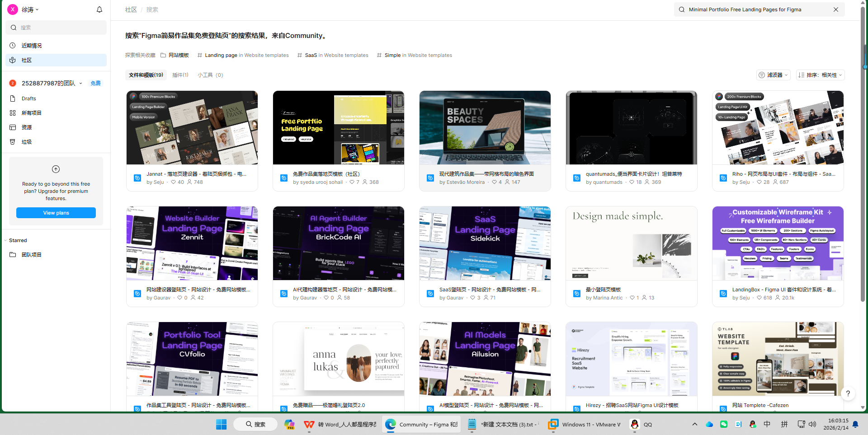Open the Simple in Website templates tag
The image size is (868, 435).
(414, 55)
